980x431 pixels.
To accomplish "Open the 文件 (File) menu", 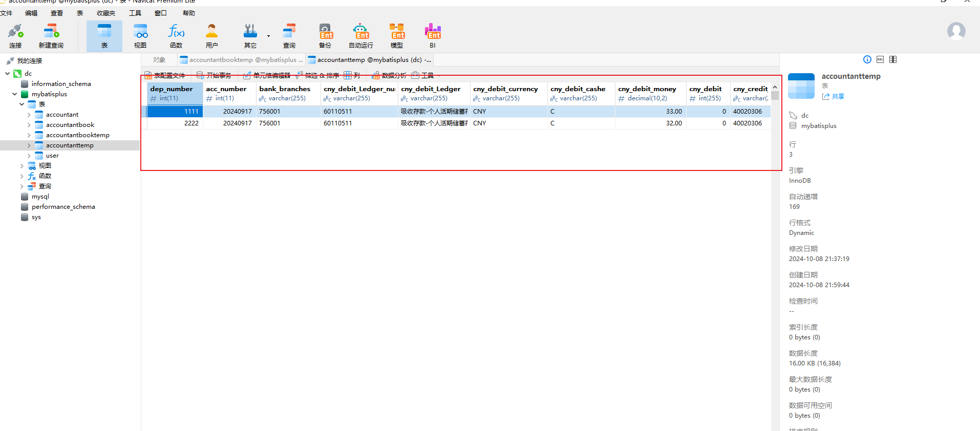I will 6,13.
